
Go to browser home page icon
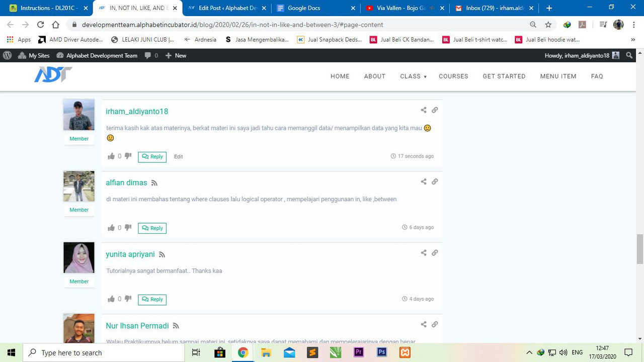pyautogui.click(x=56, y=25)
